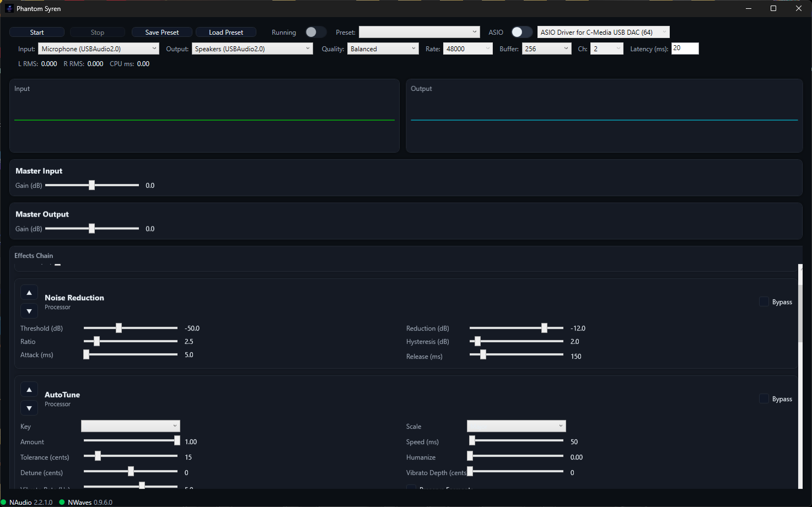Toggle the Running switch
Viewport: 812px width, 507px height.
316,32
